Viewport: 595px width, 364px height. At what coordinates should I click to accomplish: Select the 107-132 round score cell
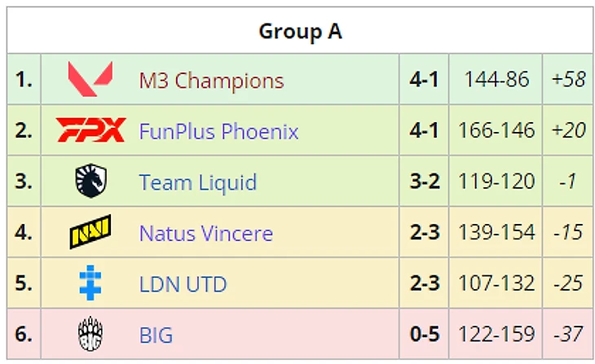pyautogui.click(x=496, y=285)
